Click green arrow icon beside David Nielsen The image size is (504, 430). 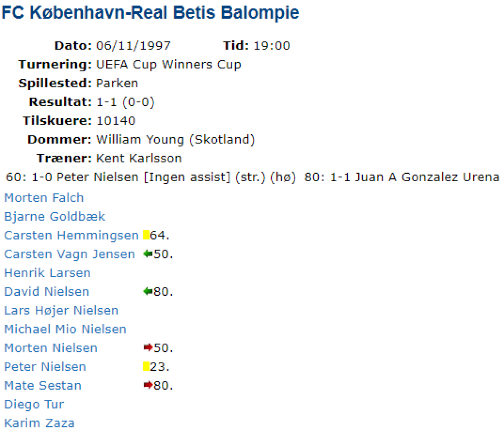point(147,292)
